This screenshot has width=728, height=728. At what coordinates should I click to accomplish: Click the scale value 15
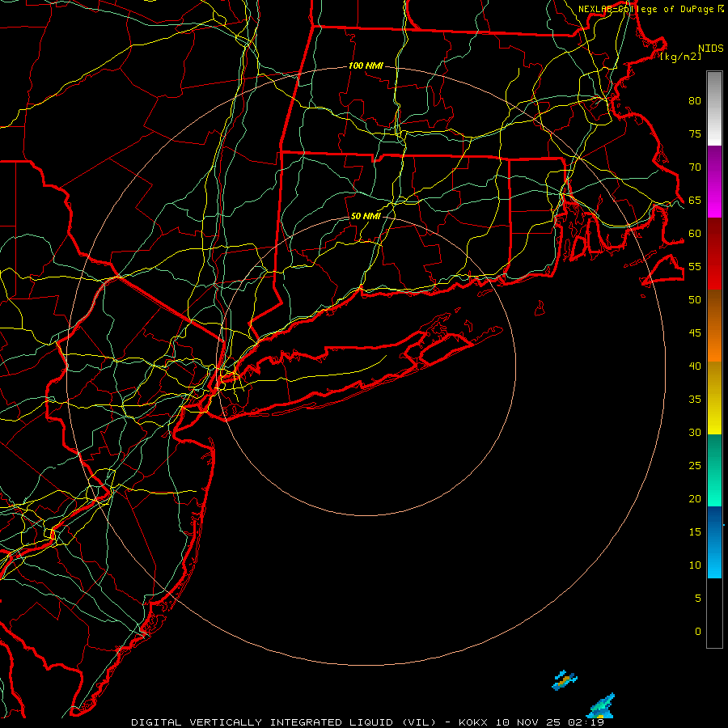click(x=695, y=532)
